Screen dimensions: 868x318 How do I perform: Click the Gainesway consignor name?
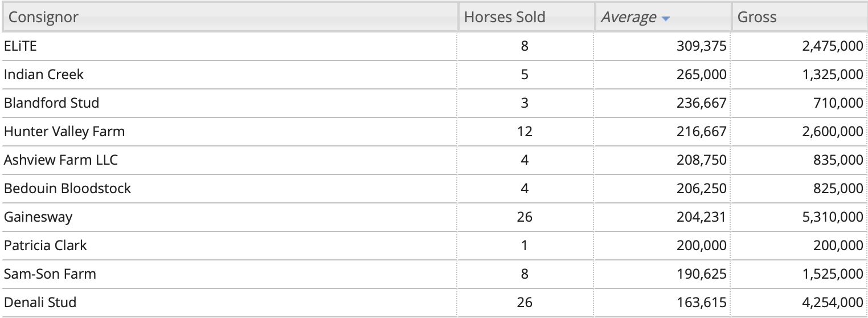point(38,217)
